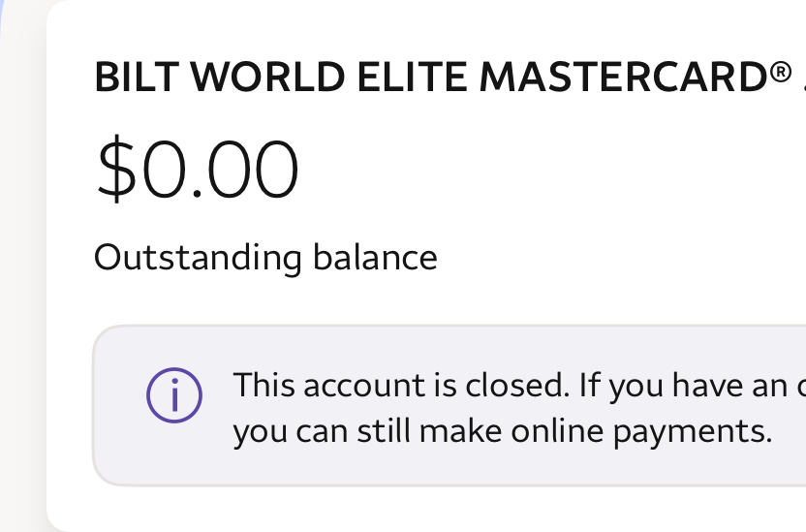
Task: Click the dollar sign in the balance
Action: (114, 170)
